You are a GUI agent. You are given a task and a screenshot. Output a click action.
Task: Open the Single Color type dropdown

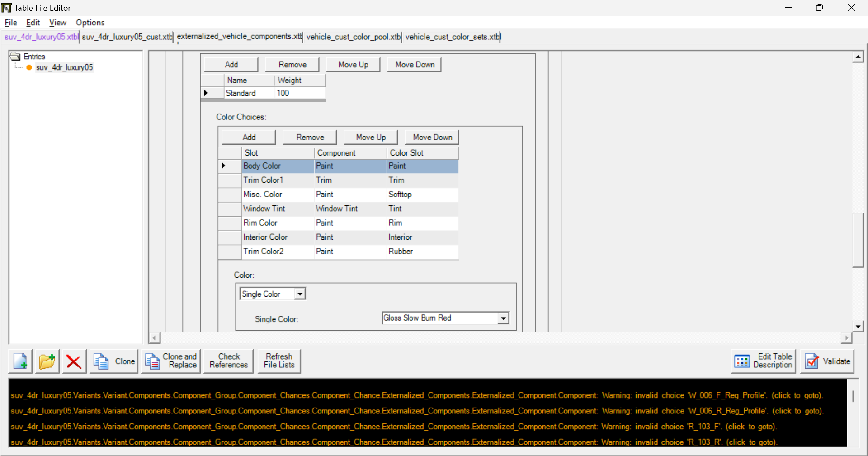300,294
